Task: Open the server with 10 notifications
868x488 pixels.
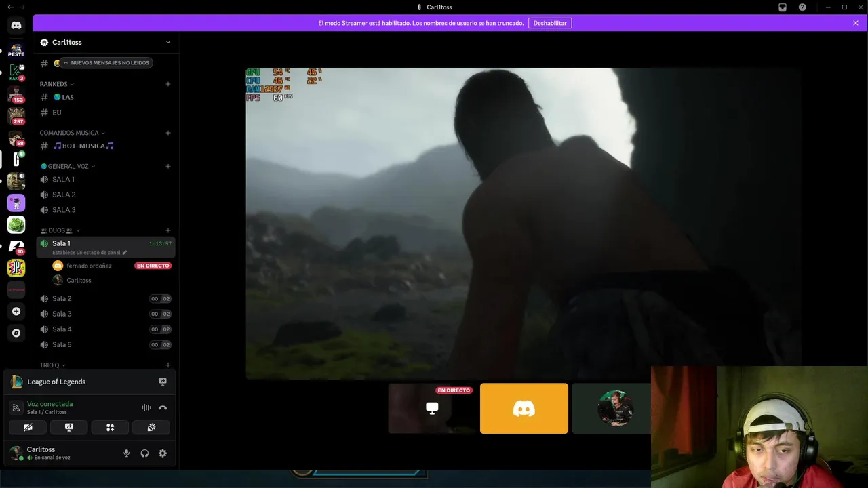Action: click(x=16, y=246)
